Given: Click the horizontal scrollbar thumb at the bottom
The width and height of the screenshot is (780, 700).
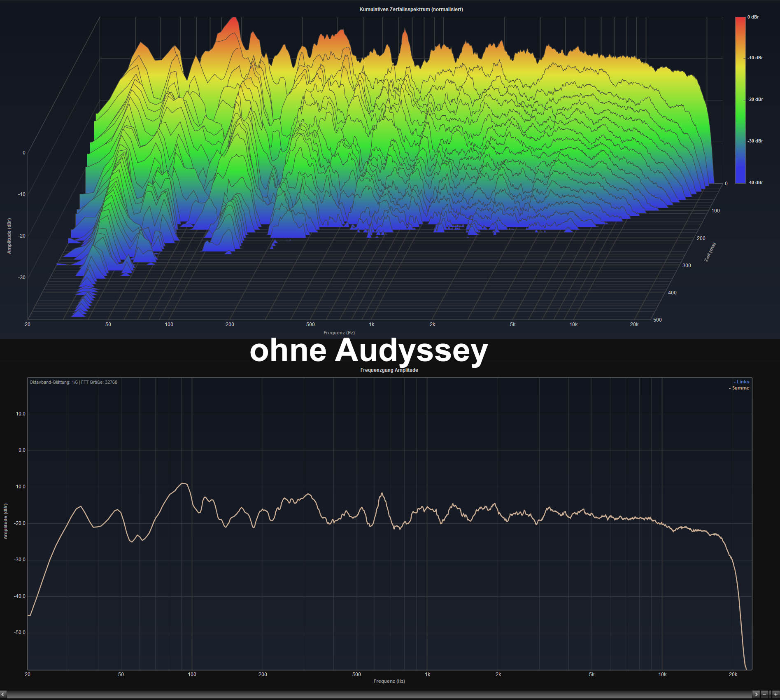Looking at the screenshot, I should click(x=379, y=694).
